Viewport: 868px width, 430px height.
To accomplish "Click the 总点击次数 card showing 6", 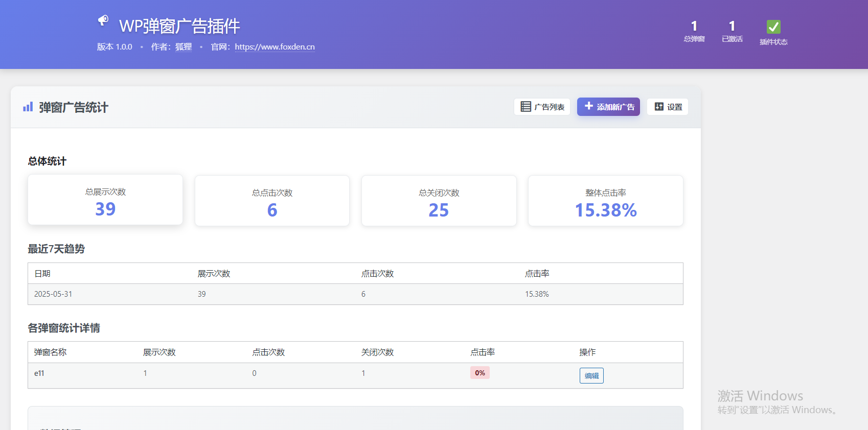I will (x=272, y=201).
